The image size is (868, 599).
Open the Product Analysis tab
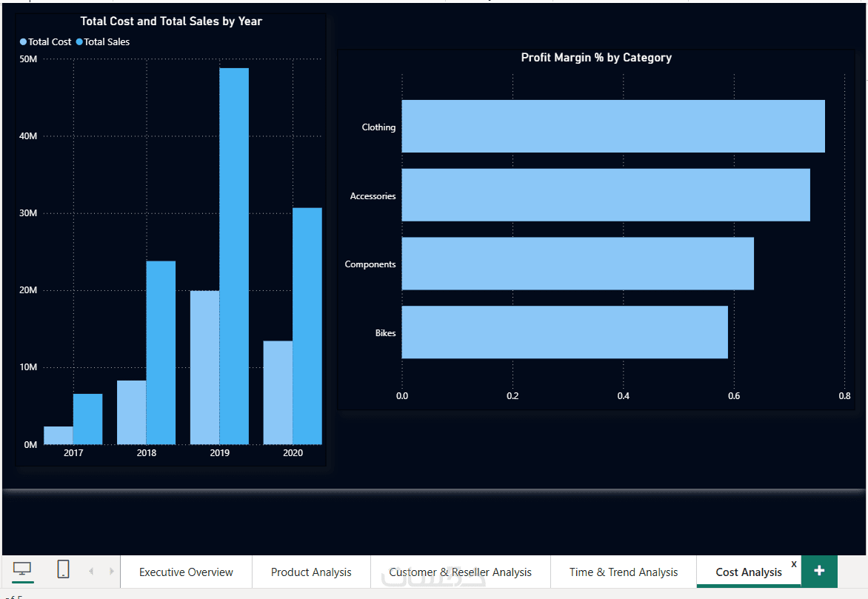(x=311, y=572)
